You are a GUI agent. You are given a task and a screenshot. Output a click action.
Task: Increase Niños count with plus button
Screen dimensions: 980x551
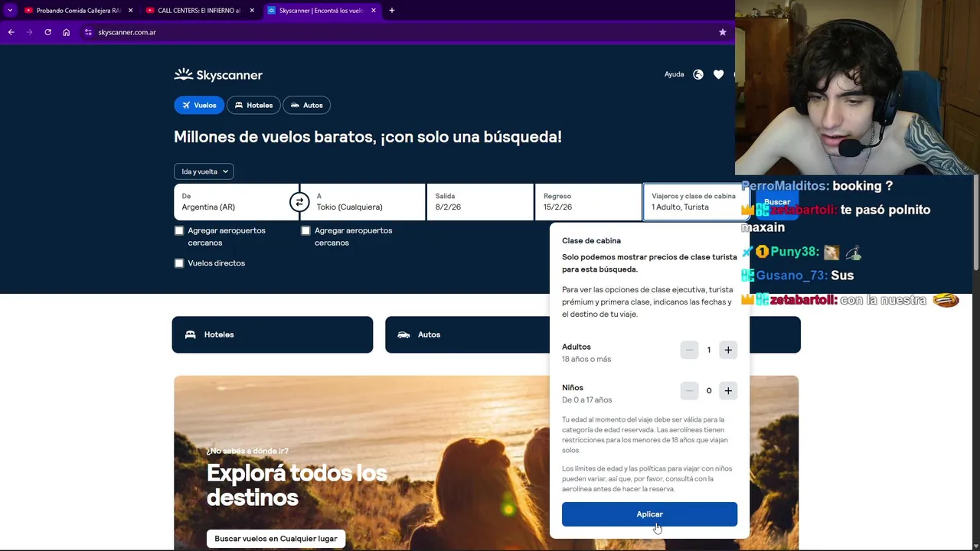[x=728, y=390]
